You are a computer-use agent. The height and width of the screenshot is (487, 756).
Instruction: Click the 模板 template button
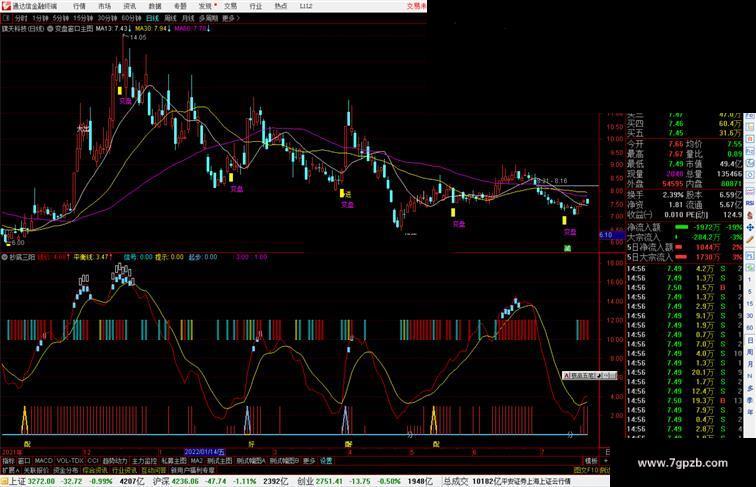[x=591, y=461]
